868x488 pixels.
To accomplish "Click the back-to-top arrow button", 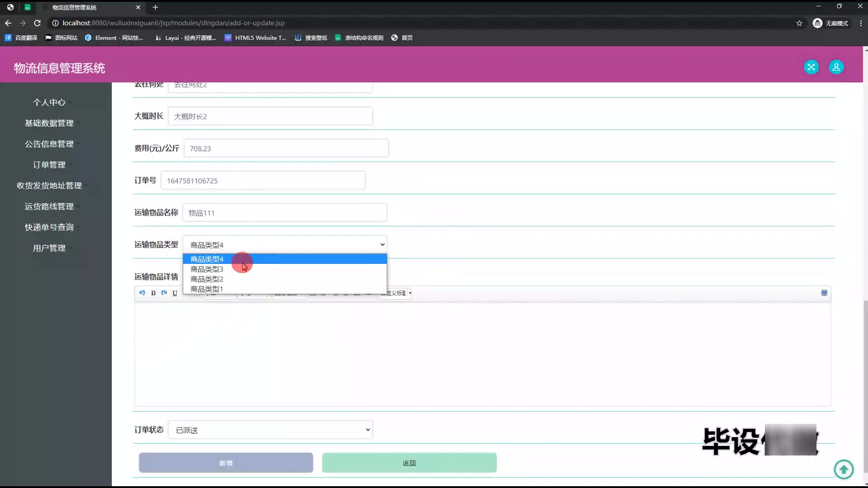I will coord(844,469).
